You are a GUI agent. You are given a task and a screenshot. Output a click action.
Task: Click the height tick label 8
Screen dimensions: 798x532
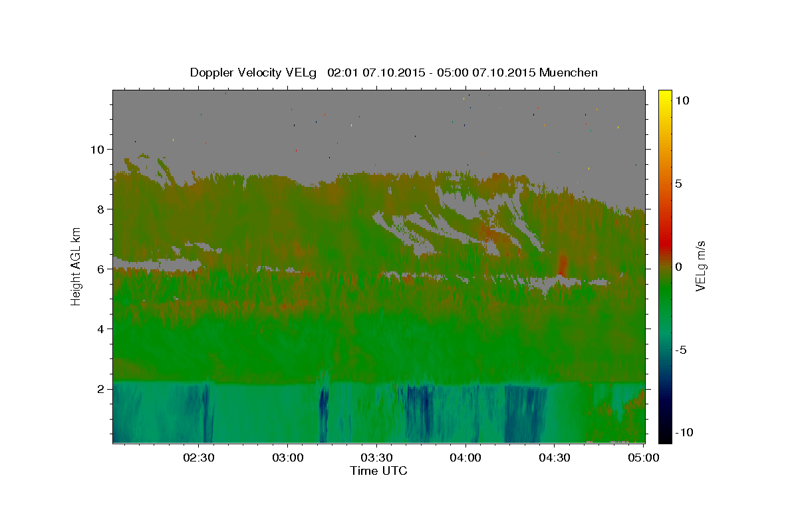(x=102, y=209)
